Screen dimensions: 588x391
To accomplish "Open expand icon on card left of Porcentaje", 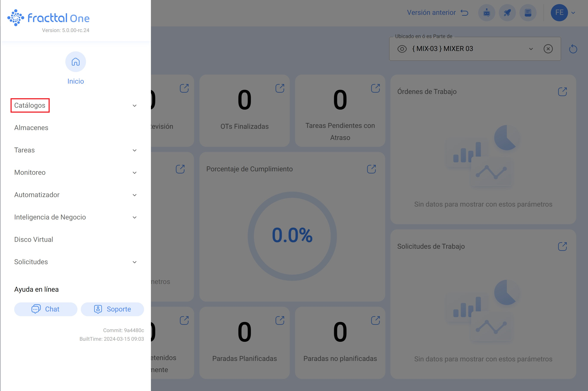I will click(180, 169).
